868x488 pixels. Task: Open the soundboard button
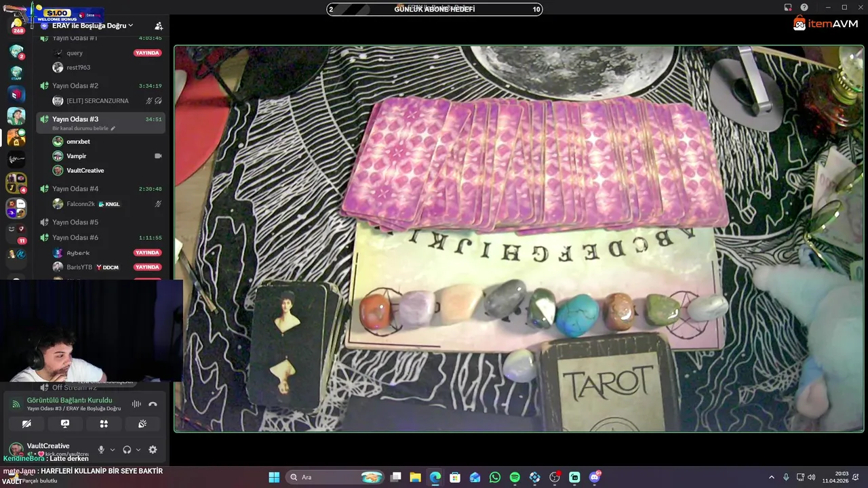click(x=142, y=424)
